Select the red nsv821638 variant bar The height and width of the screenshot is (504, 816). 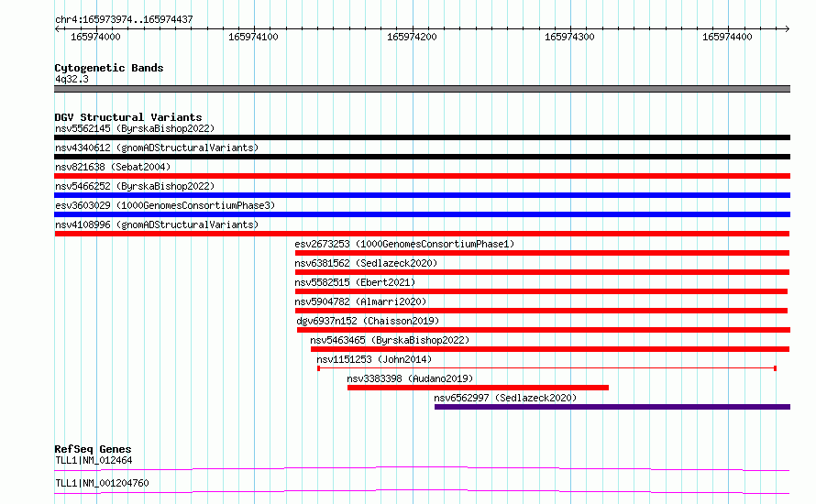[x=422, y=176]
